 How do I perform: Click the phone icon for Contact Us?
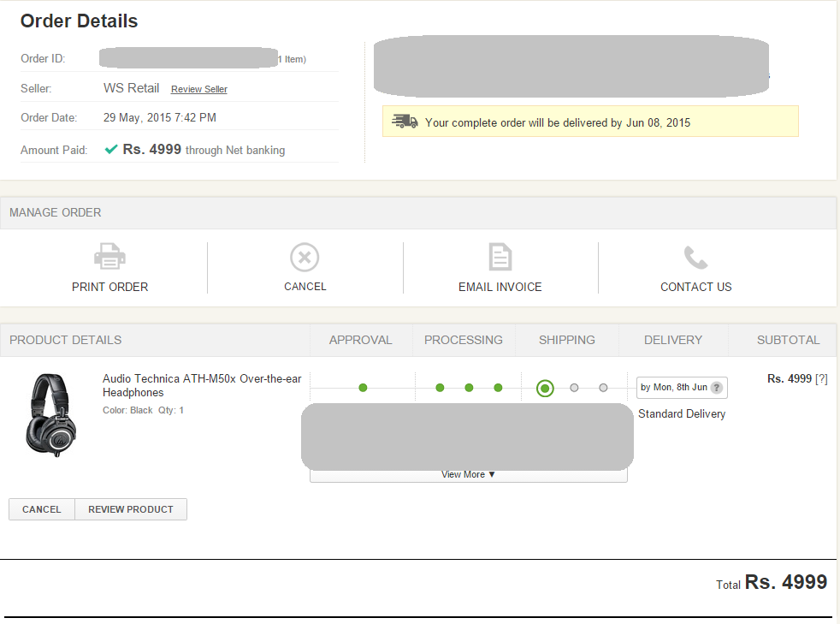coord(696,258)
